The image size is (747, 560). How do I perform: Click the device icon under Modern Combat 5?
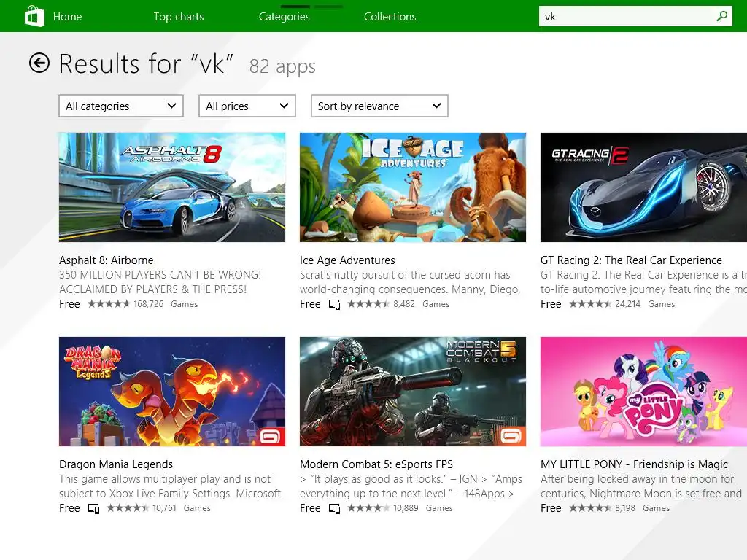coord(334,508)
